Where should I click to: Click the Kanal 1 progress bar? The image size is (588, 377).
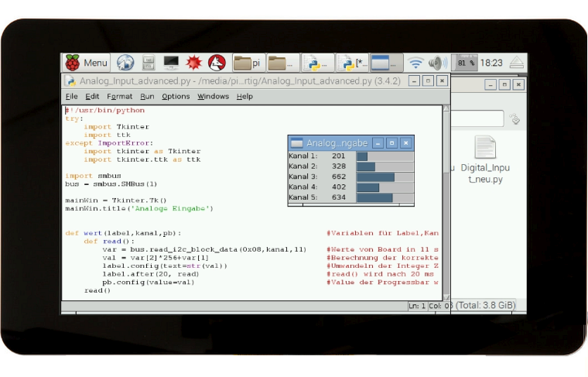tap(385, 156)
